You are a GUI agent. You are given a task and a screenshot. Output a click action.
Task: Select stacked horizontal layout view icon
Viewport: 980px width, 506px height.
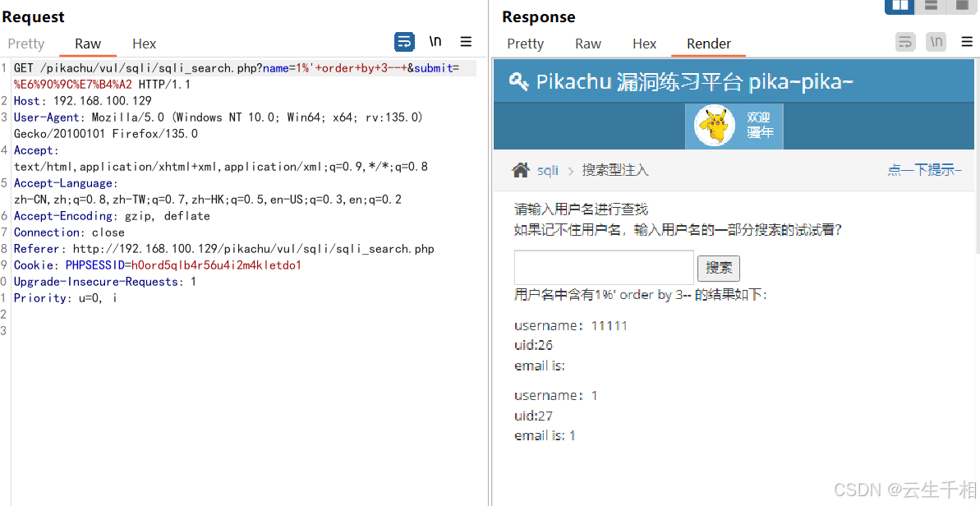(931, 6)
